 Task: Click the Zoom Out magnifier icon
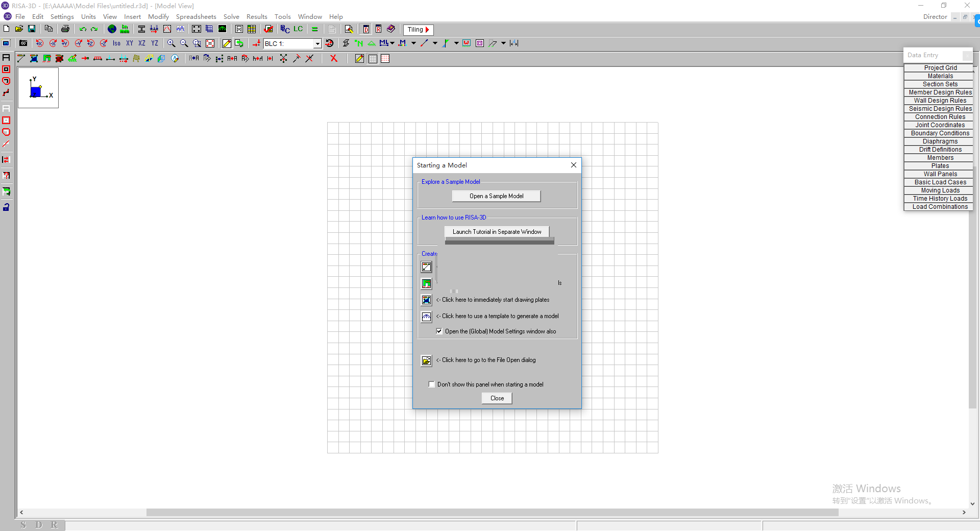click(184, 43)
